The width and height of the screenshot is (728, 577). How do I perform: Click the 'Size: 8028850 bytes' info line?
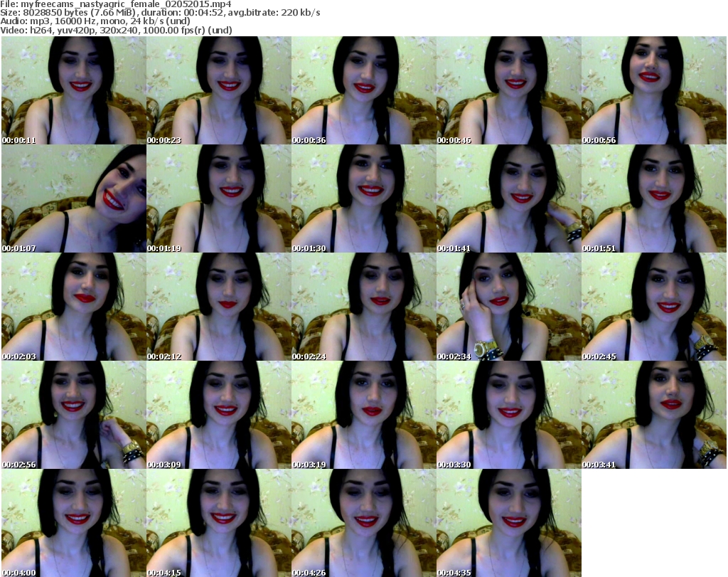point(160,13)
